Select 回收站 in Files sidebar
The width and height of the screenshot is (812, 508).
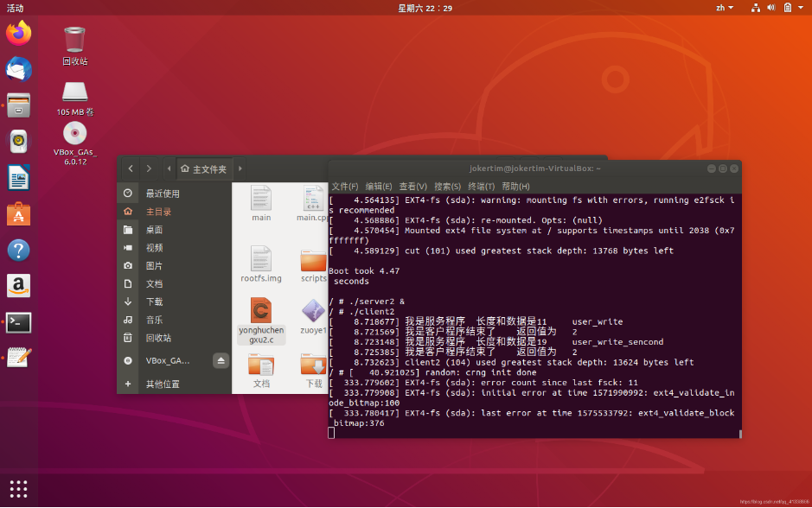pyautogui.click(x=174, y=338)
